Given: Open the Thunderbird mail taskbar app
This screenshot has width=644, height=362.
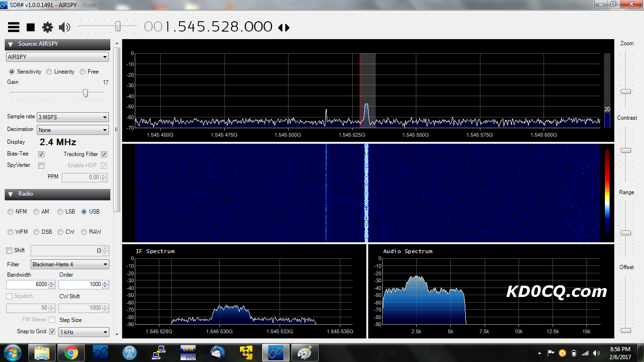Looking at the screenshot, I should click(217, 353).
